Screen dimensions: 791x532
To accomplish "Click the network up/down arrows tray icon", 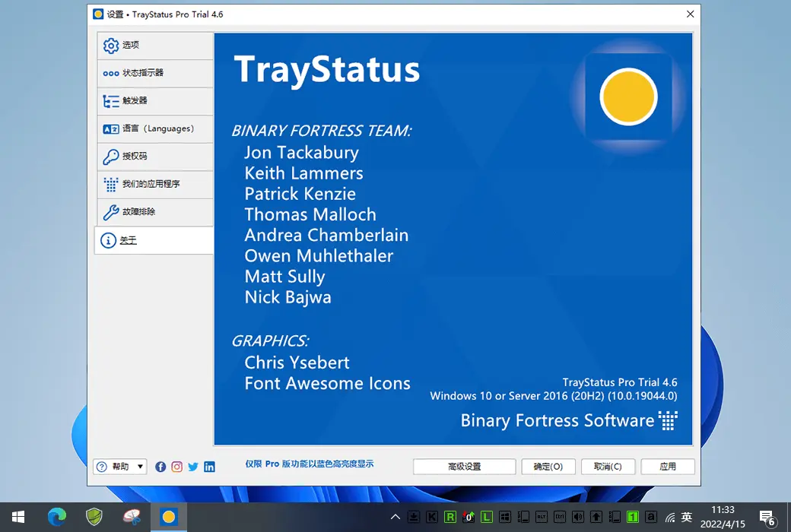I will 469,517.
